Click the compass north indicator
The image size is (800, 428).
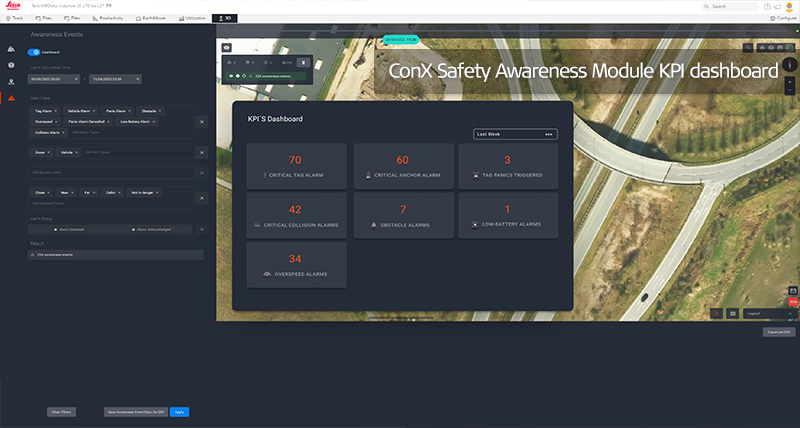[x=790, y=64]
